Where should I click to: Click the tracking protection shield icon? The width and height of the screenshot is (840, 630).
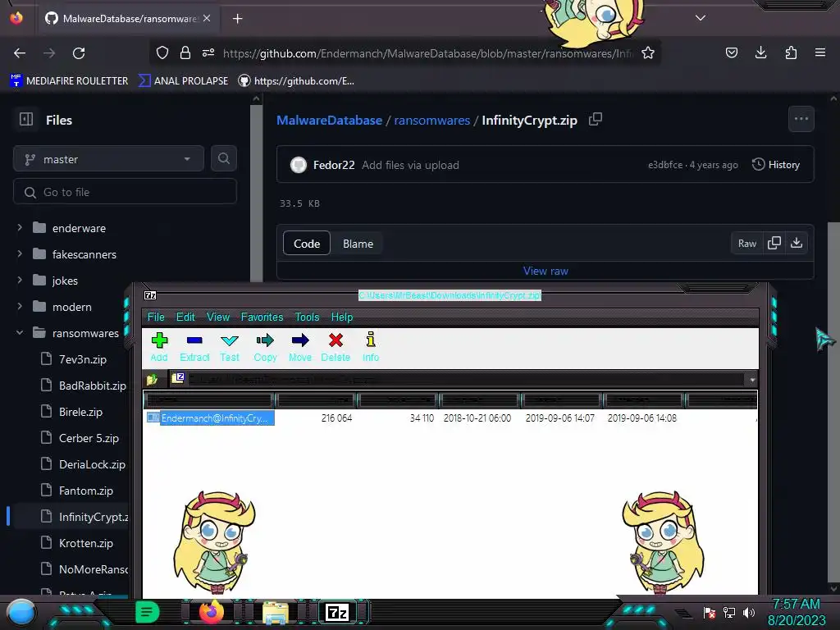[162, 53]
